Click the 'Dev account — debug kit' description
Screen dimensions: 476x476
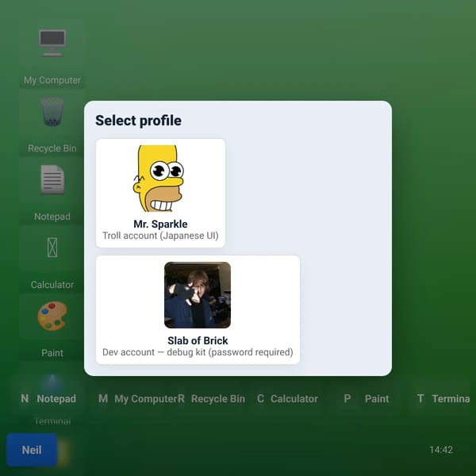click(x=198, y=352)
